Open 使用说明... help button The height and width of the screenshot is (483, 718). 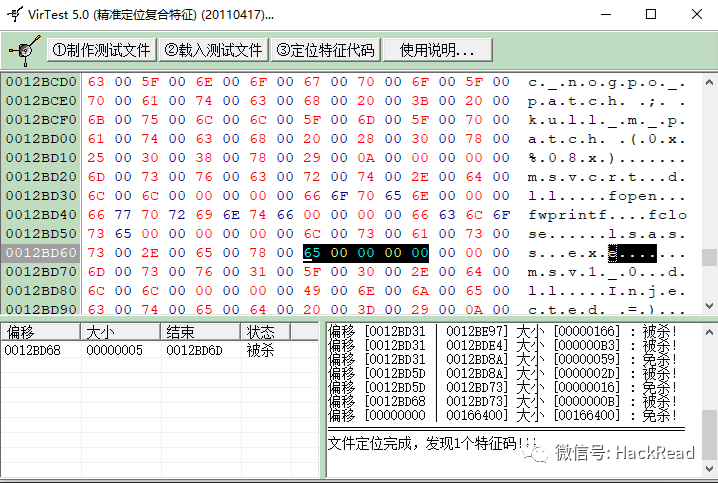click(437, 50)
